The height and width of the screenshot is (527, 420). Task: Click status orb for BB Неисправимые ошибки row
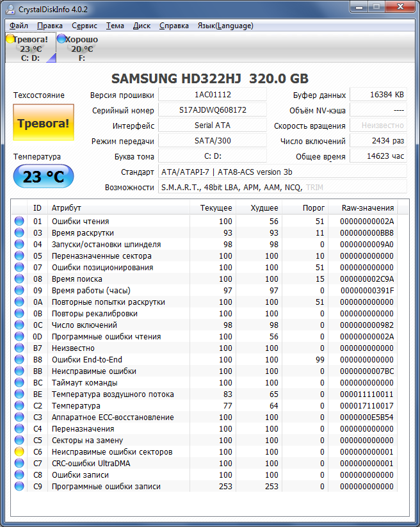click(x=19, y=371)
